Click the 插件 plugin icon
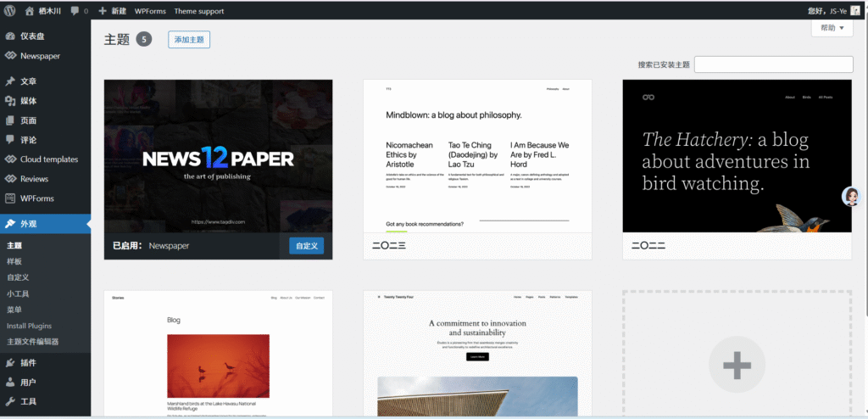868x419 pixels. click(10, 363)
